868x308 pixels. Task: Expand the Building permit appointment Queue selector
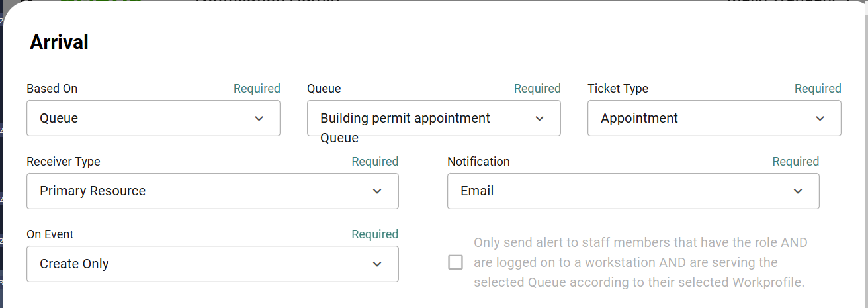tap(423, 119)
